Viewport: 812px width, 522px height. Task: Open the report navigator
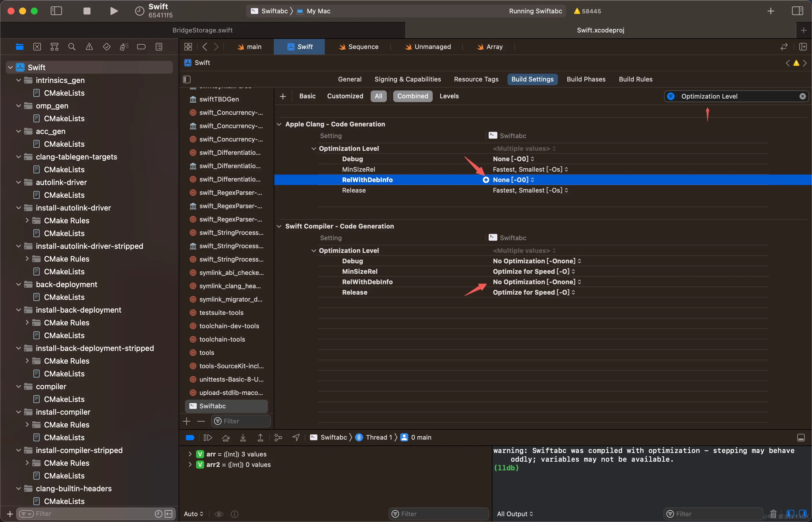(x=159, y=47)
